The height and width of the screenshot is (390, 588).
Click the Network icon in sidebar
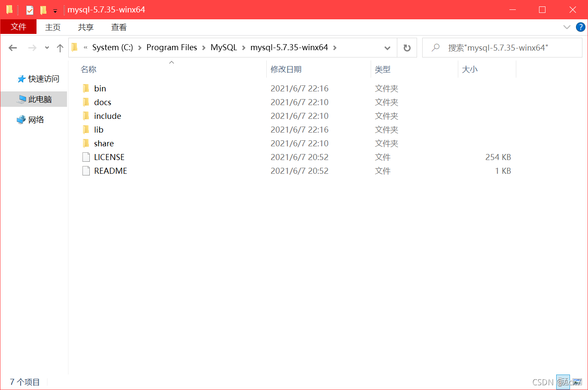[21, 120]
